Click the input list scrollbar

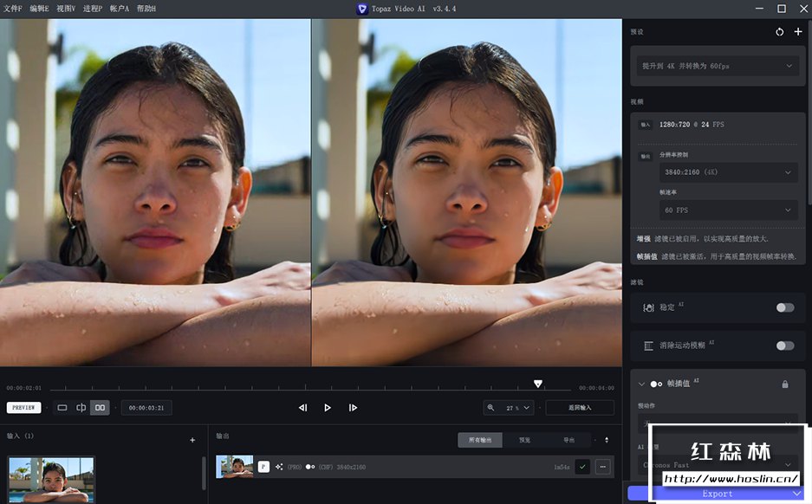coord(204,473)
